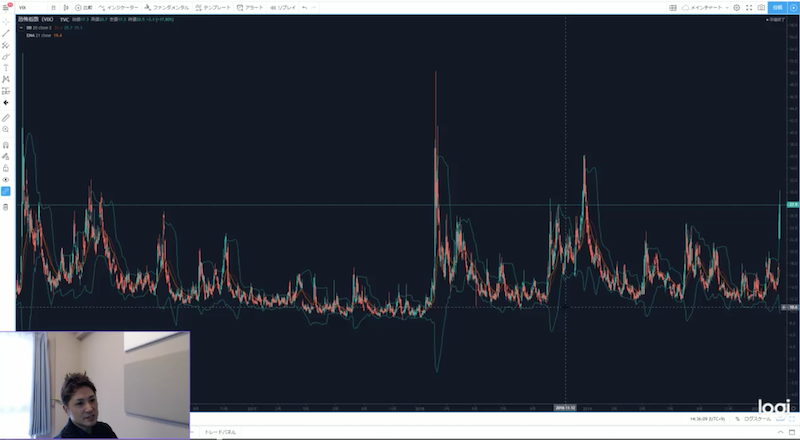Take a chart snapshot with camera icon
Viewport: 800px width, 440px height.
point(762,7)
